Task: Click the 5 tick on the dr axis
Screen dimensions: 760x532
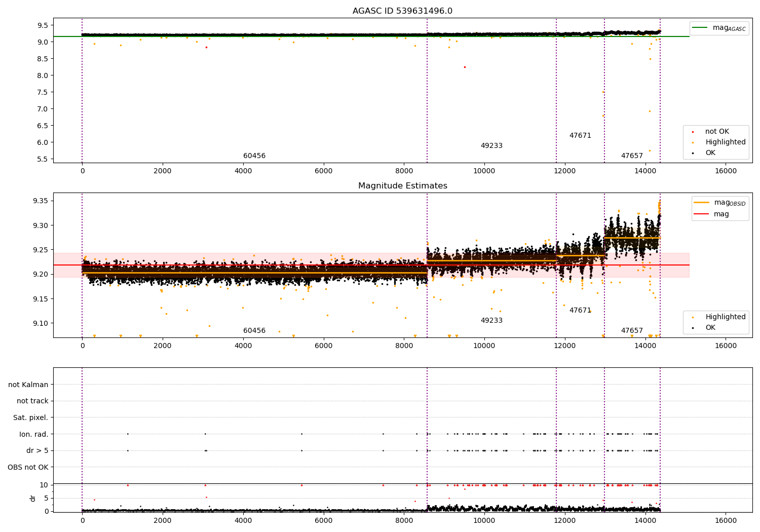Action: [x=47, y=498]
